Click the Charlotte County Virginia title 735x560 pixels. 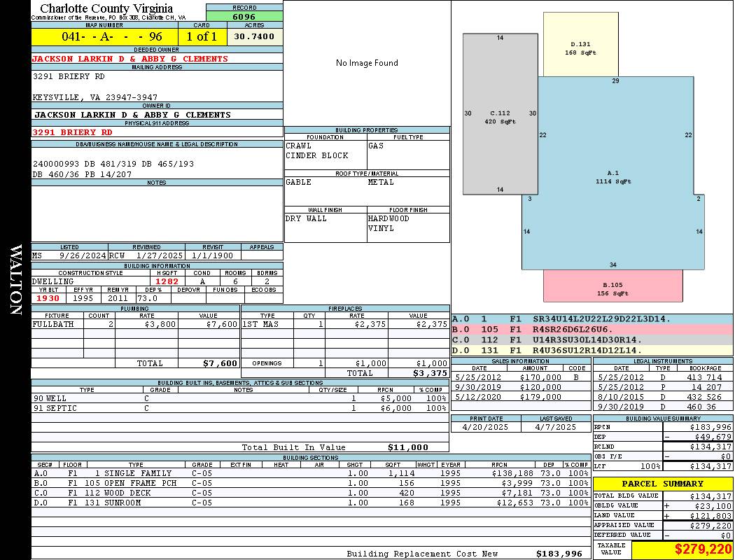click(106, 8)
